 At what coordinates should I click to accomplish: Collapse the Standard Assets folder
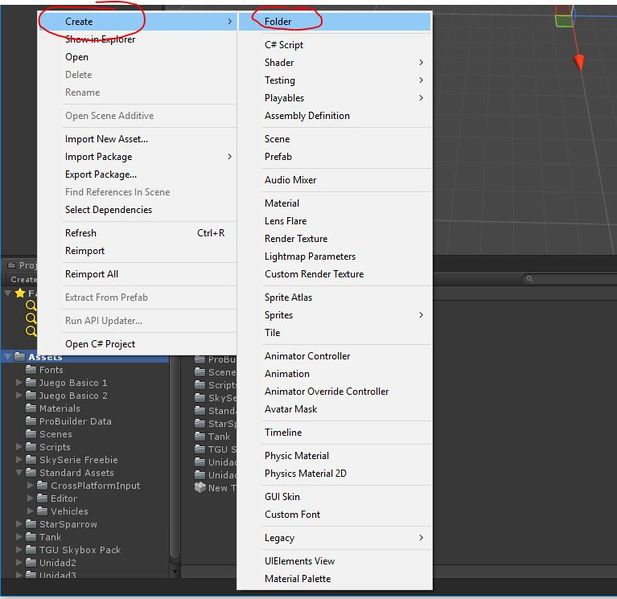(19, 473)
